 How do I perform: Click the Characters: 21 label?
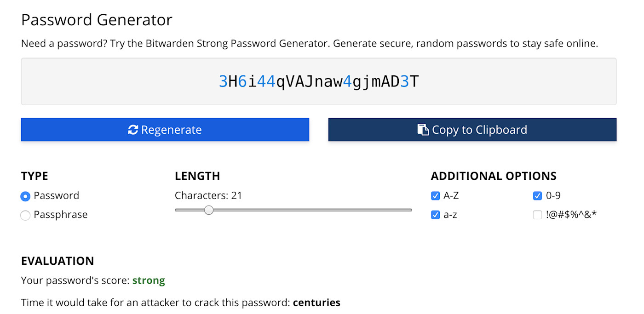208,195
